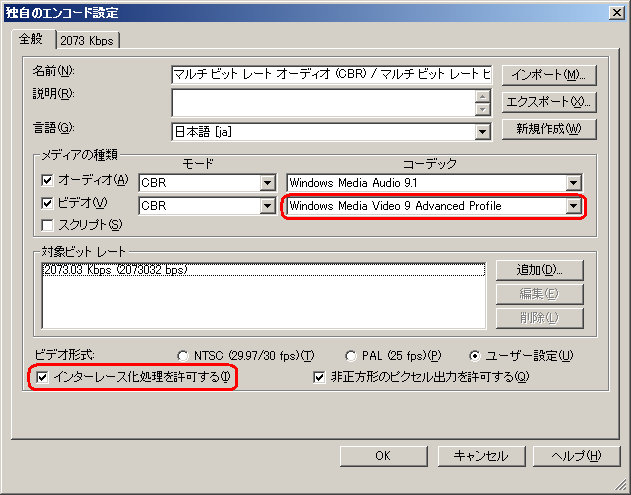This screenshot has width=631, height=495.
Task: Expand the Windows Media Video 9 Advanced Profile arrow
Action: pos(573,206)
